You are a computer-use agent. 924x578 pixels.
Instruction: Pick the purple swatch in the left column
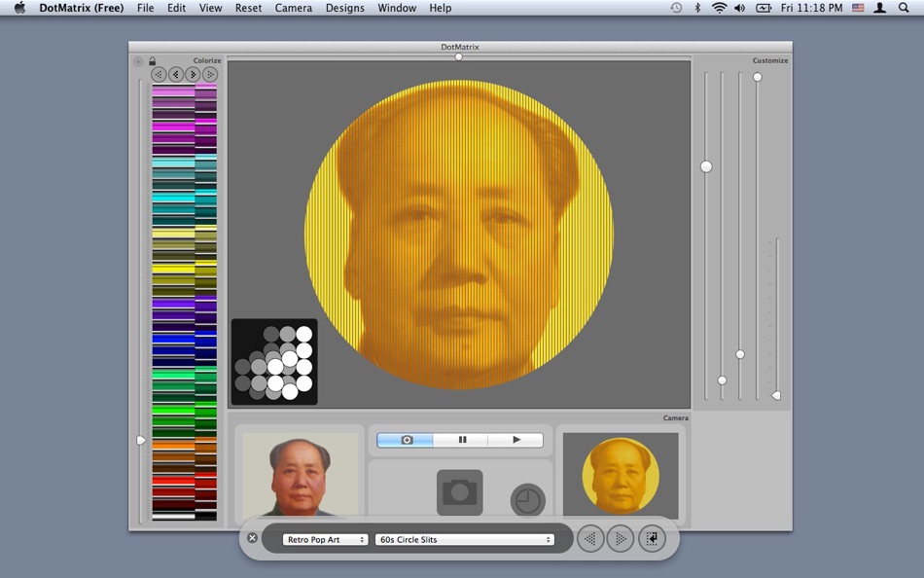point(173,304)
